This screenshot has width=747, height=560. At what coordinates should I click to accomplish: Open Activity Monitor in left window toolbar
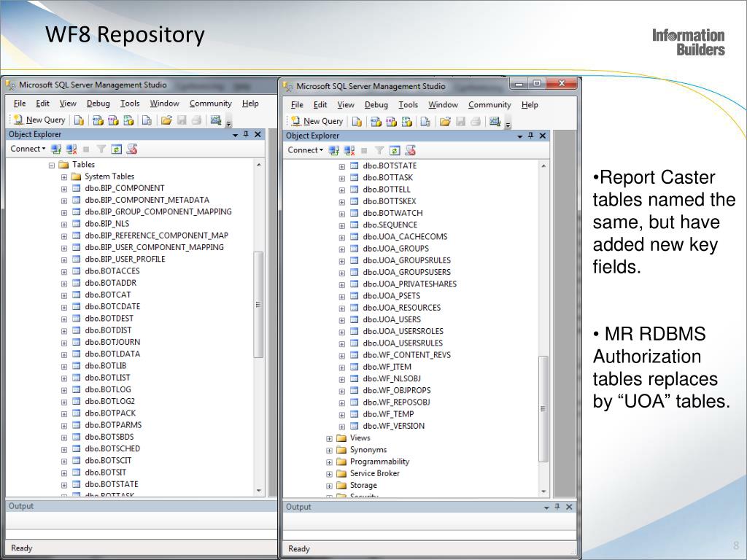(216, 120)
